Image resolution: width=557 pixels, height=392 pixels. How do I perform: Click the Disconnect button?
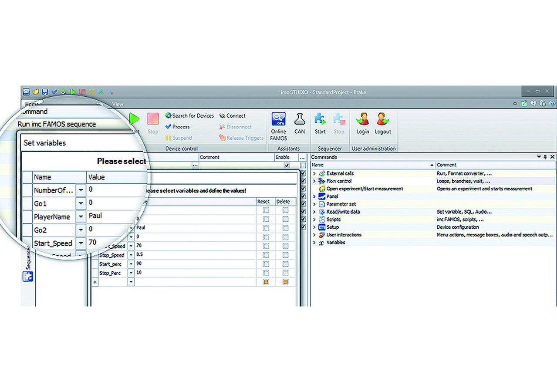click(235, 127)
